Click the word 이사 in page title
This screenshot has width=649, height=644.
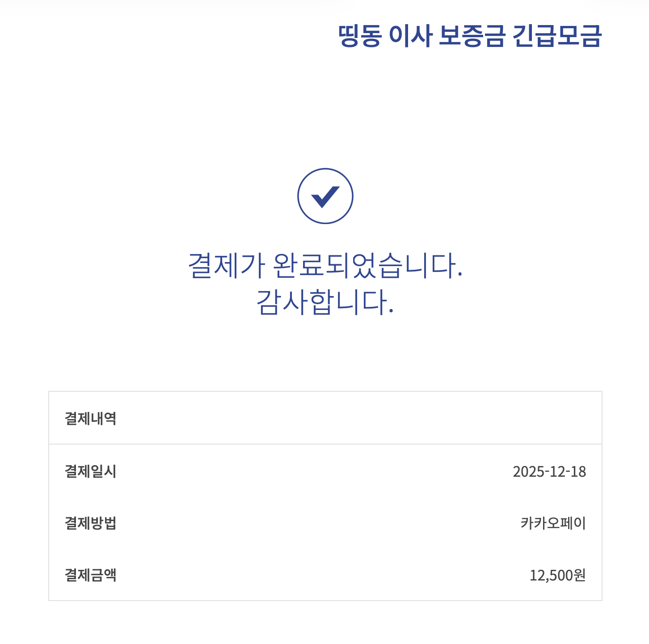[410, 36]
